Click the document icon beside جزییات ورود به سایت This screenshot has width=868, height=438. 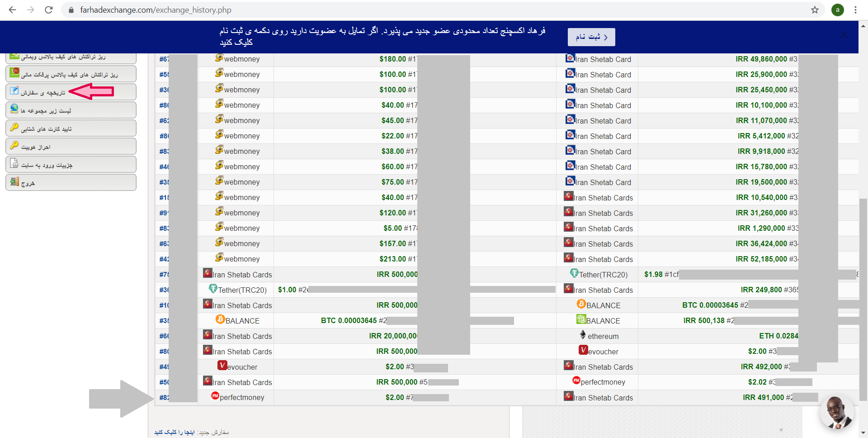14,163
